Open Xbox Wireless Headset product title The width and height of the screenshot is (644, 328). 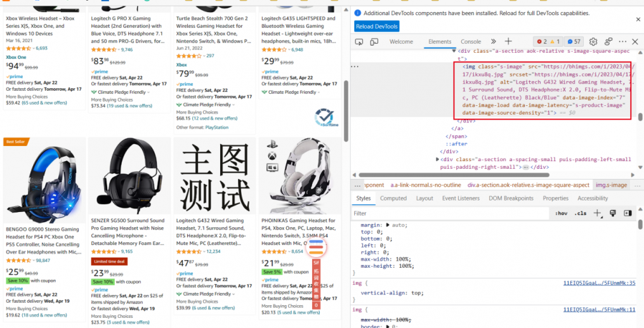40,26
